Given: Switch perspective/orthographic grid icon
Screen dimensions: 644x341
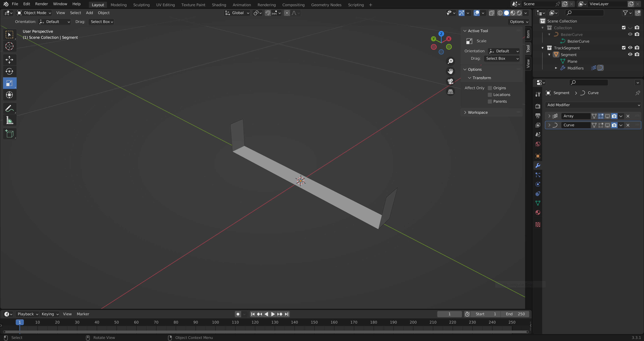Looking at the screenshot, I should click(450, 92).
